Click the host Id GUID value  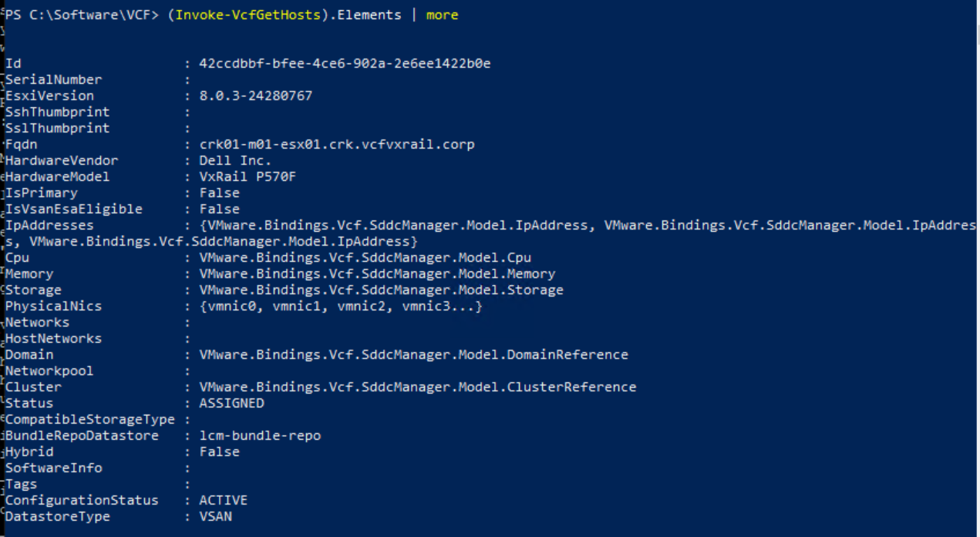pyautogui.click(x=345, y=63)
